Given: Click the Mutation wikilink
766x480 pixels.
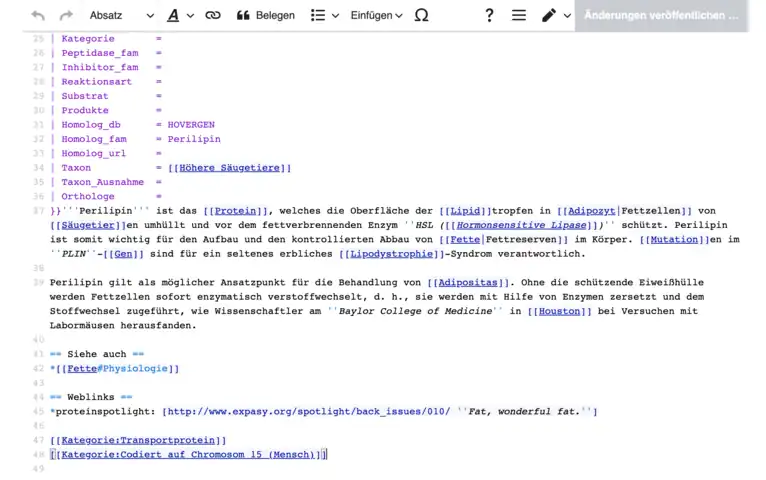Looking at the screenshot, I should 674,240.
